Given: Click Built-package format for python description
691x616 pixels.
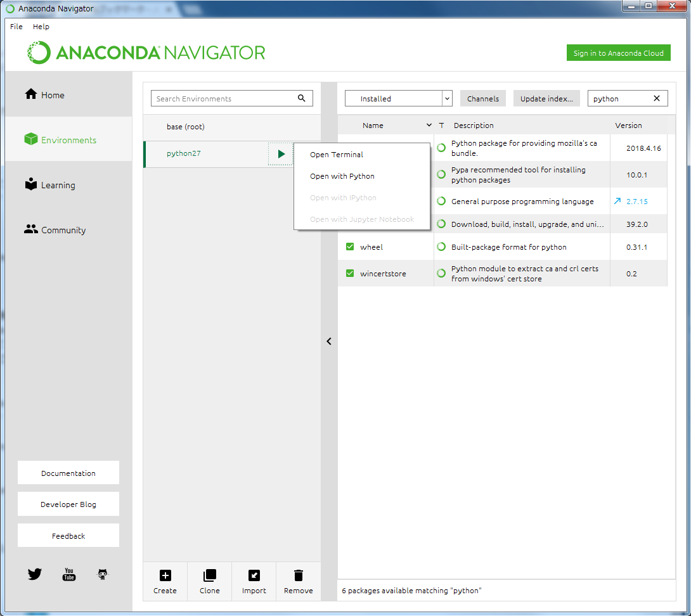Looking at the screenshot, I should (x=508, y=247).
